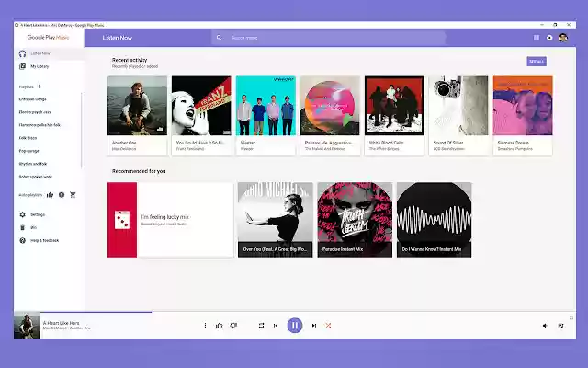Click Franz Ferdinand artist text

[190, 149]
